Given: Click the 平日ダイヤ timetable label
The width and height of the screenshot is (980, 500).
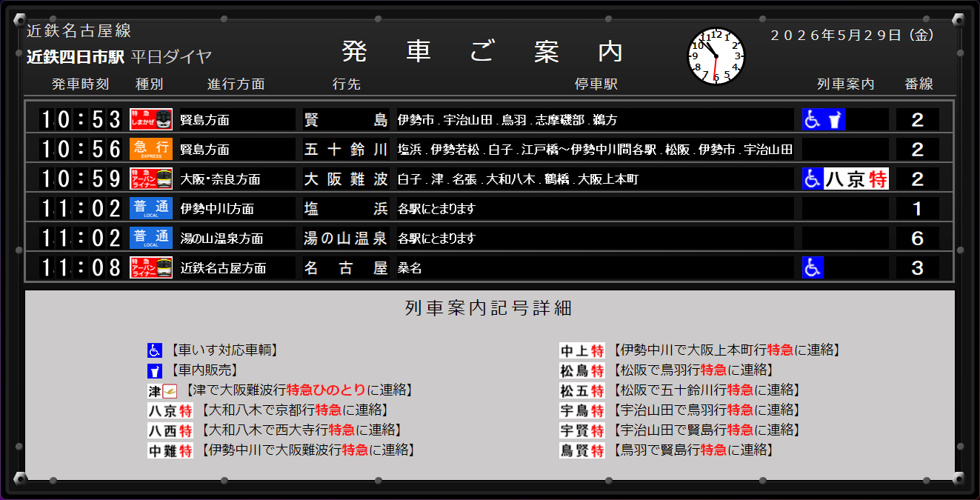Looking at the screenshot, I should coord(172,56).
